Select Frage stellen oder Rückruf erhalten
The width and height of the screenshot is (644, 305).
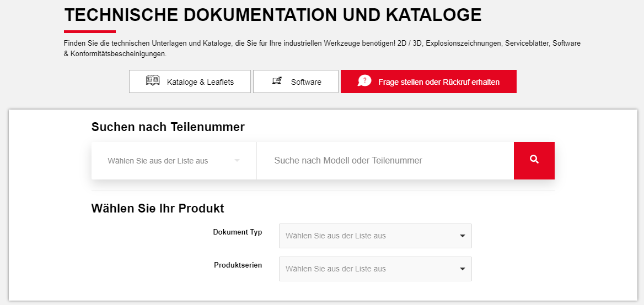(428, 81)
